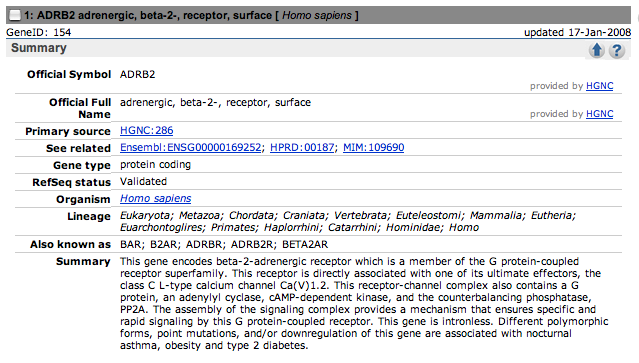Open the HGNC:286 primary source link
This screenshot has height=363, width=639.
[x=146, y=130]
